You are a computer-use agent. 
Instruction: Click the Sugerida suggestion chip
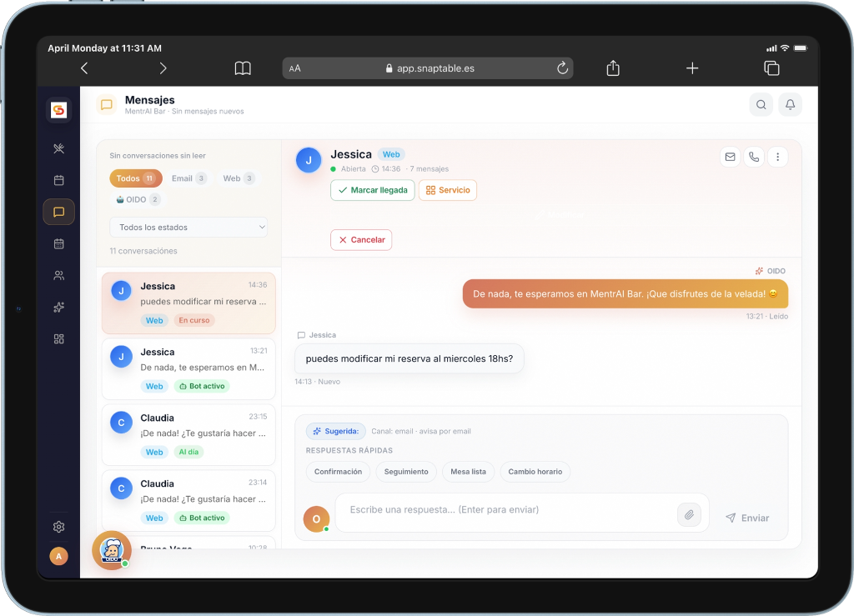pyautogui.click(x=335, y=432)
